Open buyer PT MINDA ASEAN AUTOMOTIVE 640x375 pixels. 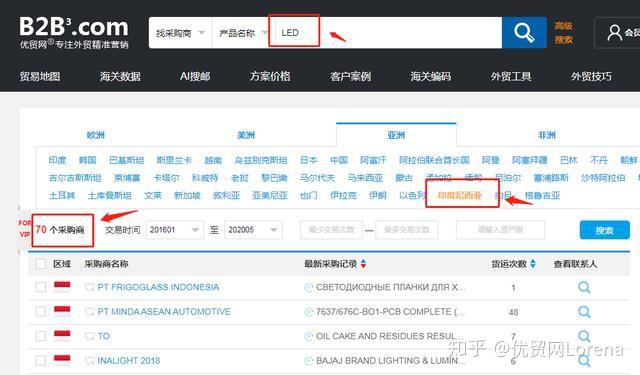164,312
